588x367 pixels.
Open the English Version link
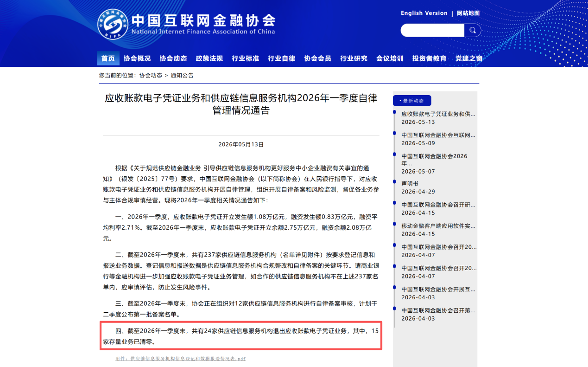[x=424, y=13]
